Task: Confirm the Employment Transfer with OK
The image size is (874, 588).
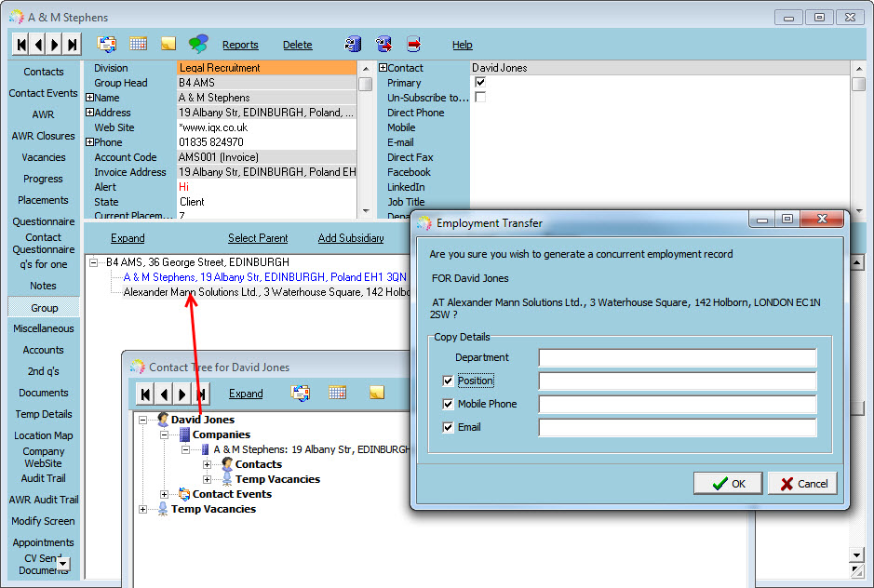Action: (728, 483)
